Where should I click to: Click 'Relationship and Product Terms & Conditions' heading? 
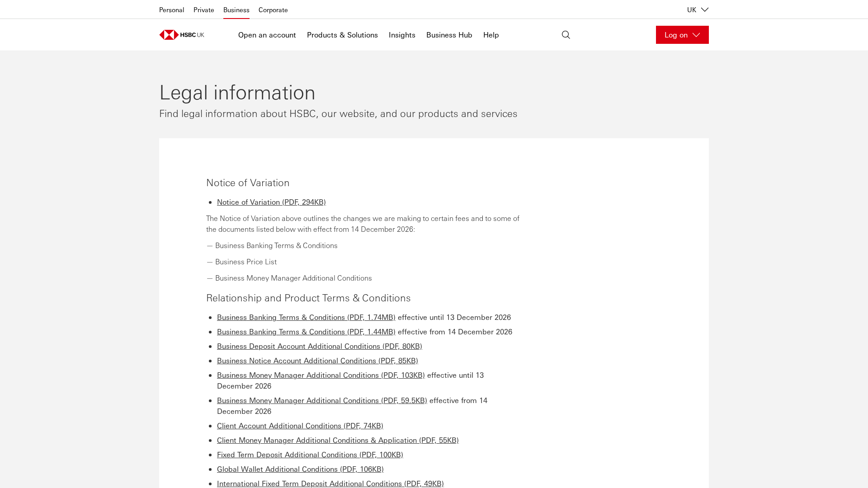pyautogui.click(x=308, y=298)
